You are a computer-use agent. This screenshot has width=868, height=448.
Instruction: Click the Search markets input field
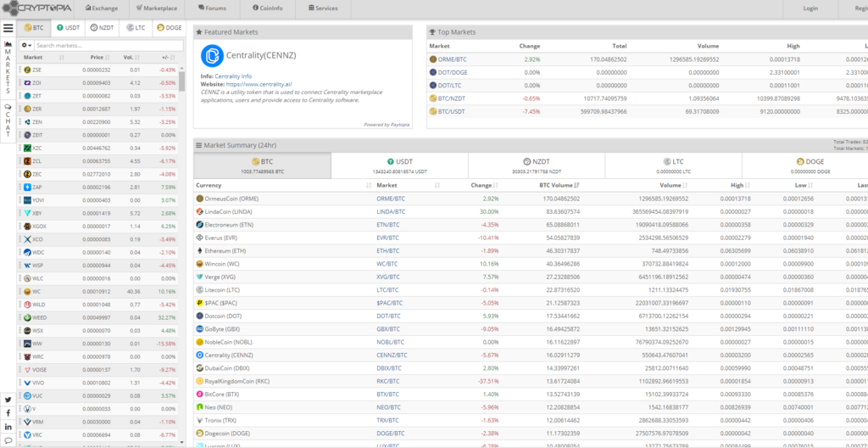coord(108,46)
